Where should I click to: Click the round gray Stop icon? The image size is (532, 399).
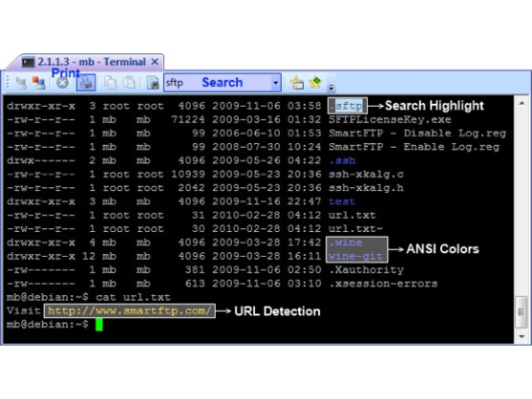pos(62,83)
